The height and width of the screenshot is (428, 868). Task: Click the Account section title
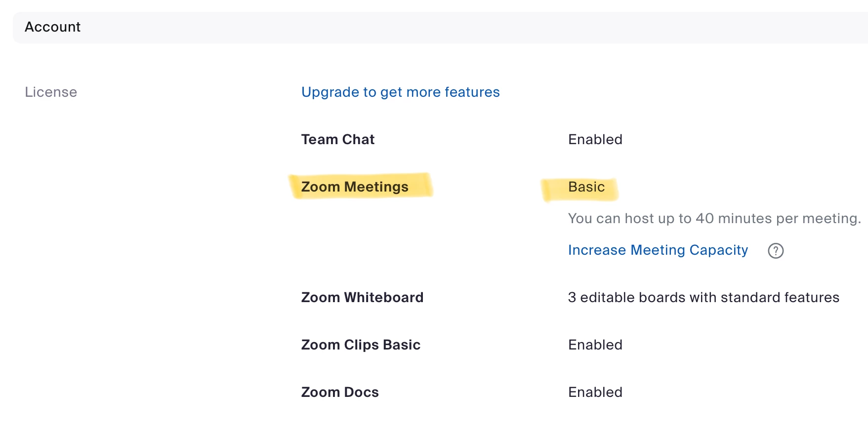point(53,27)
